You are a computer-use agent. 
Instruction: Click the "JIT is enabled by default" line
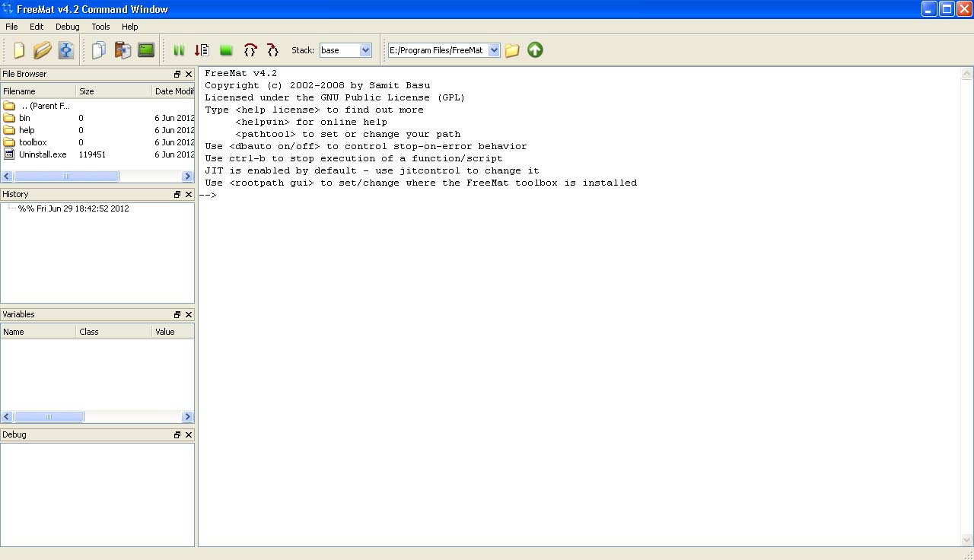371,170
